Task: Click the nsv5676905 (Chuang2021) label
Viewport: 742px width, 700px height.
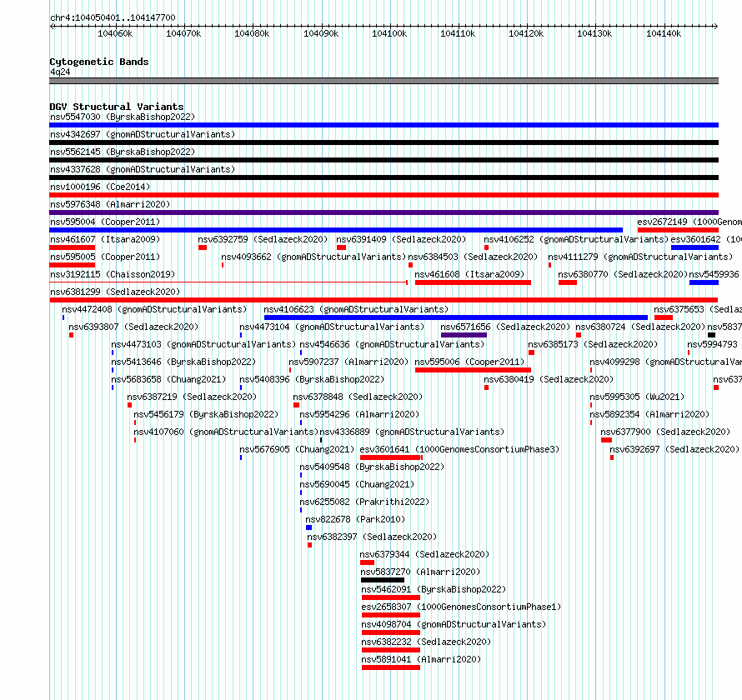Action: coord(297,449)
